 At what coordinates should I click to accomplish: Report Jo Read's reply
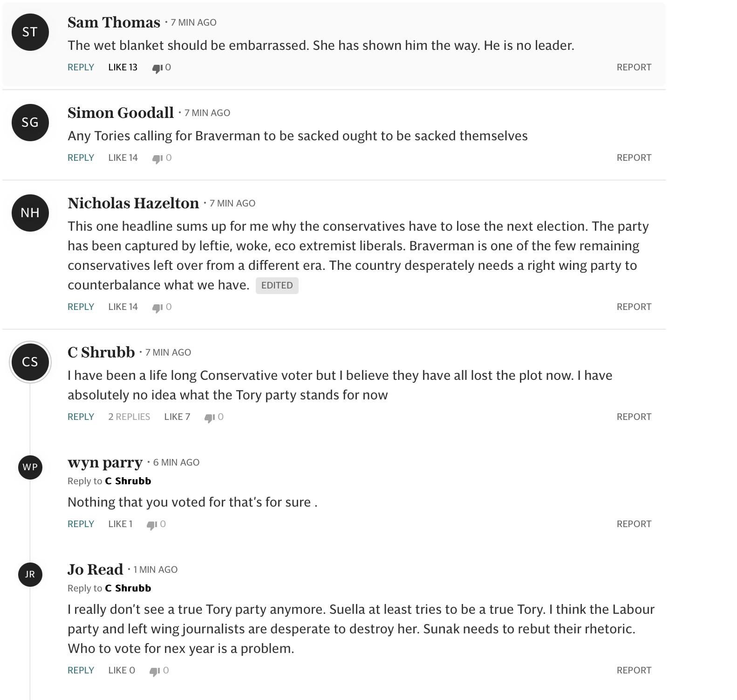coord(634,670)
